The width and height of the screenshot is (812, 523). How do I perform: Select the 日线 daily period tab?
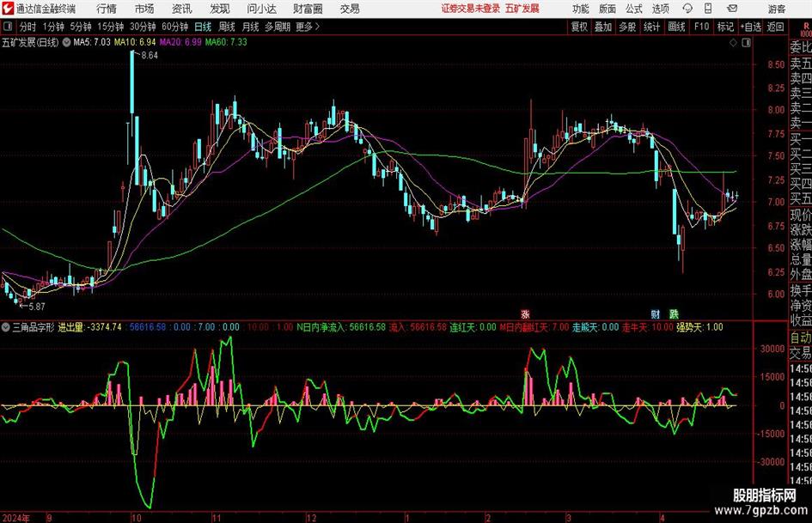pos(203,27)
